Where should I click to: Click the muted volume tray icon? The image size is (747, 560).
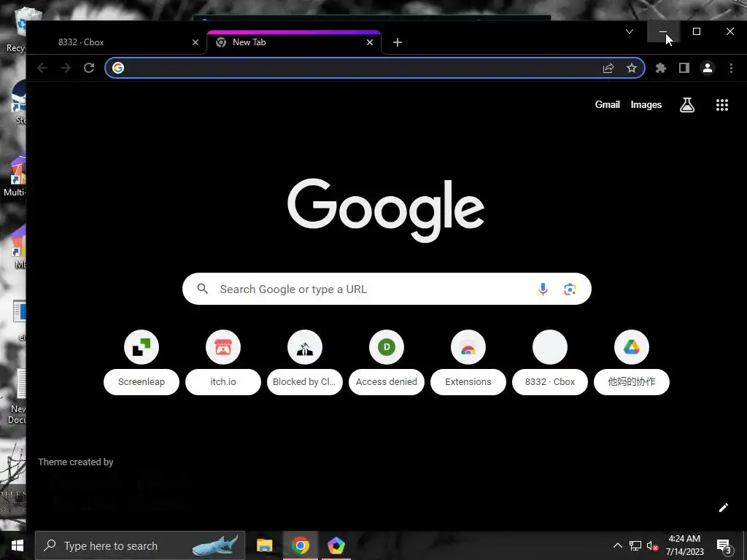(652, 545)
